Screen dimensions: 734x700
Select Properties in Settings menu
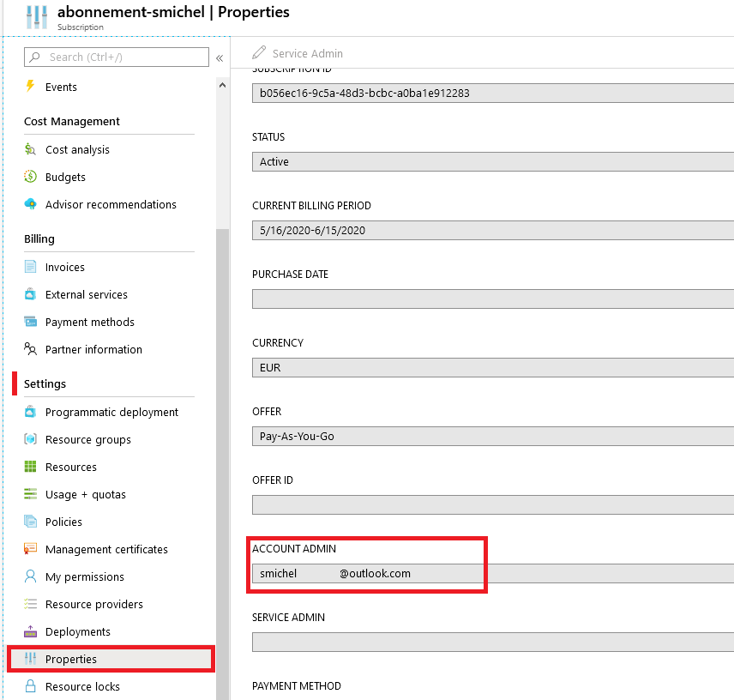coord(71,659)
